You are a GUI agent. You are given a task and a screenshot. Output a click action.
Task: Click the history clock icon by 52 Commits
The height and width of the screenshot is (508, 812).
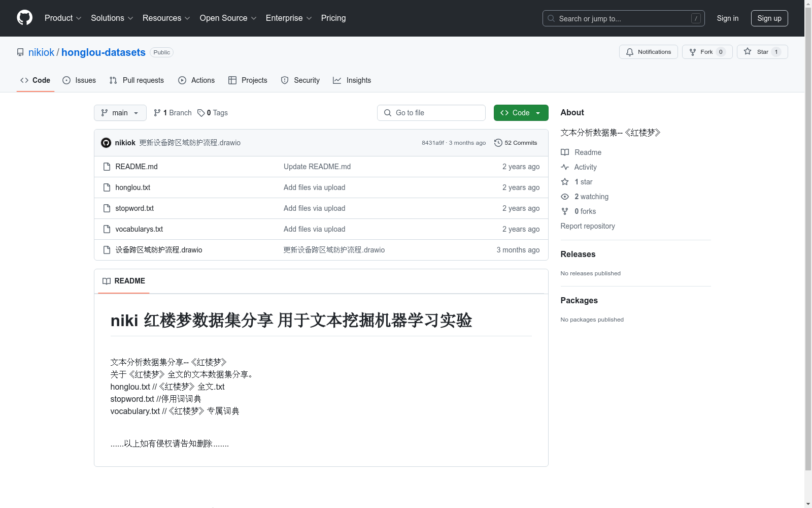[x=498, y=143]
